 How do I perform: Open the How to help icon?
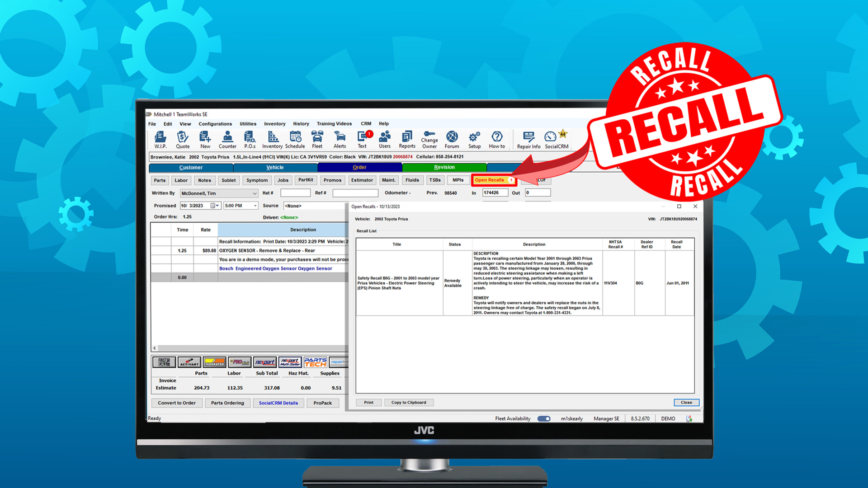point(497,140)
